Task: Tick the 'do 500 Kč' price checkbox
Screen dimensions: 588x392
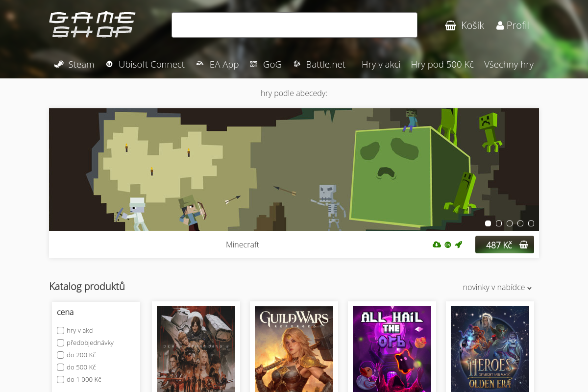Action: point(61,367)
